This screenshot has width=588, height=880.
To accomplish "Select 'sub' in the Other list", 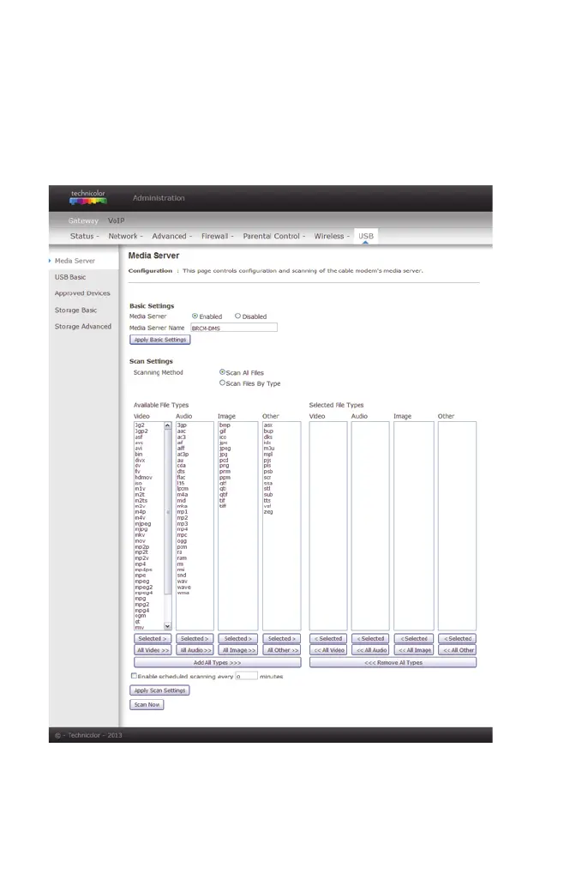I will [x=267, y=495].
